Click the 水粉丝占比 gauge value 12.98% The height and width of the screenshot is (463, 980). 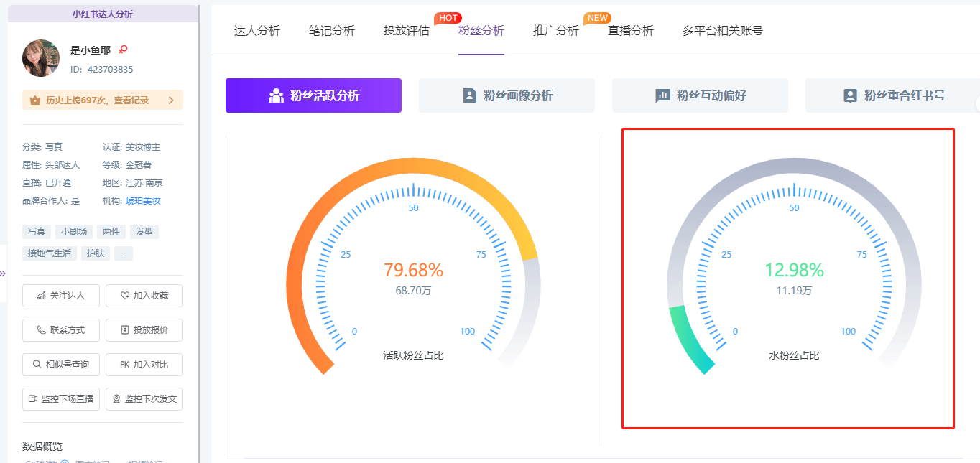click(x=794, y=270)
